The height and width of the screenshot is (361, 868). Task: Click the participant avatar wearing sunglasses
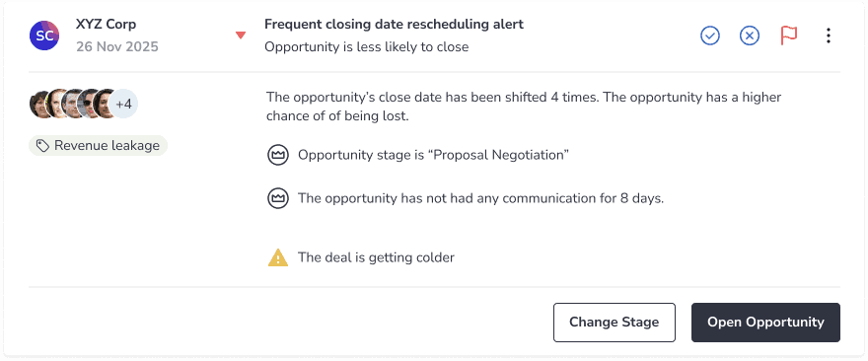tap(89, 105)
